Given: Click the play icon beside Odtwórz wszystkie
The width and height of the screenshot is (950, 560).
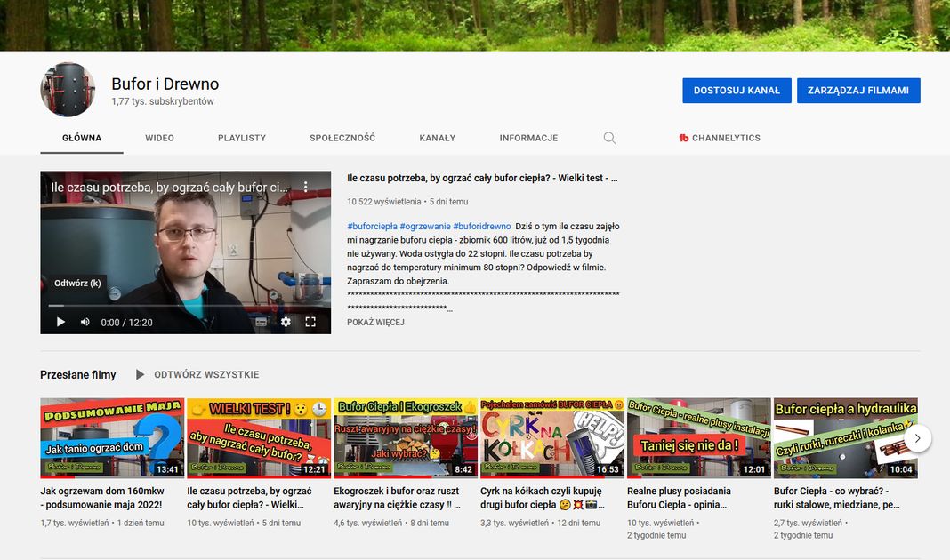Looking at the screenshot, I should click(140, 375).
